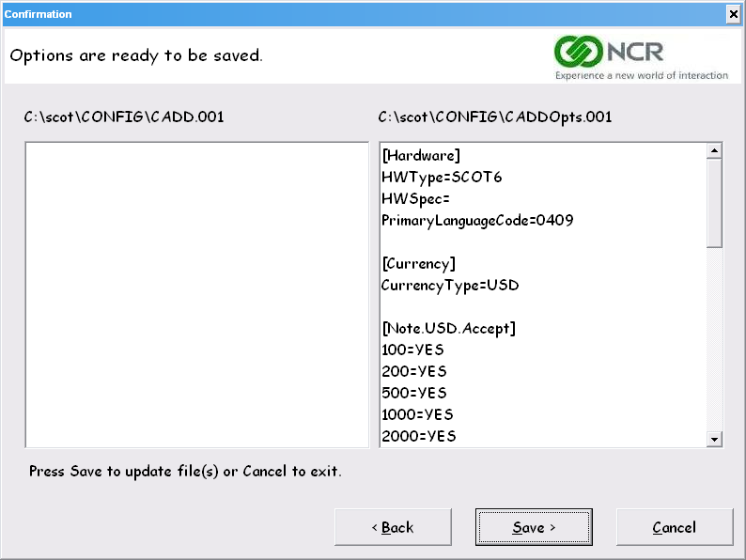Screen dimensions: 746x560
Task: Click the HWType=SCOT6 line
Action: (x=442, y=177)
